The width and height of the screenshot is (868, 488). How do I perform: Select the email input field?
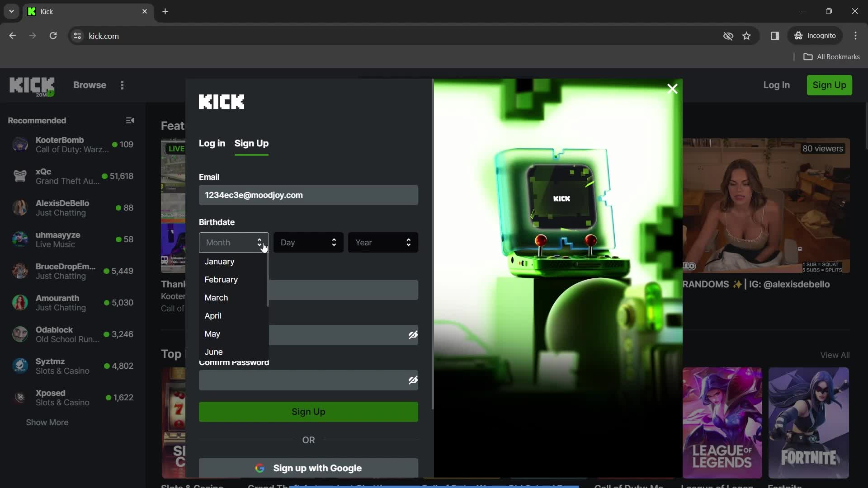click(309, 195)
